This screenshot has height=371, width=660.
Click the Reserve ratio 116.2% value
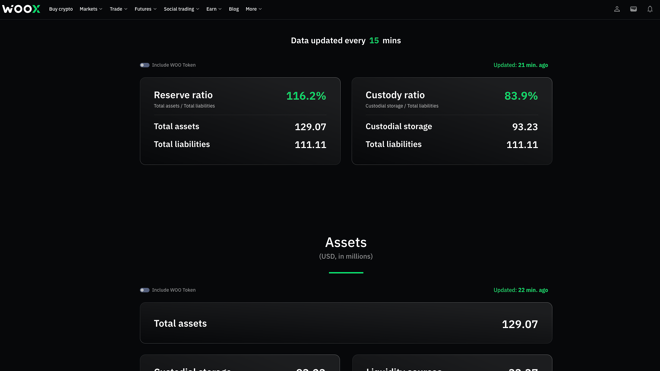[306, 96]
